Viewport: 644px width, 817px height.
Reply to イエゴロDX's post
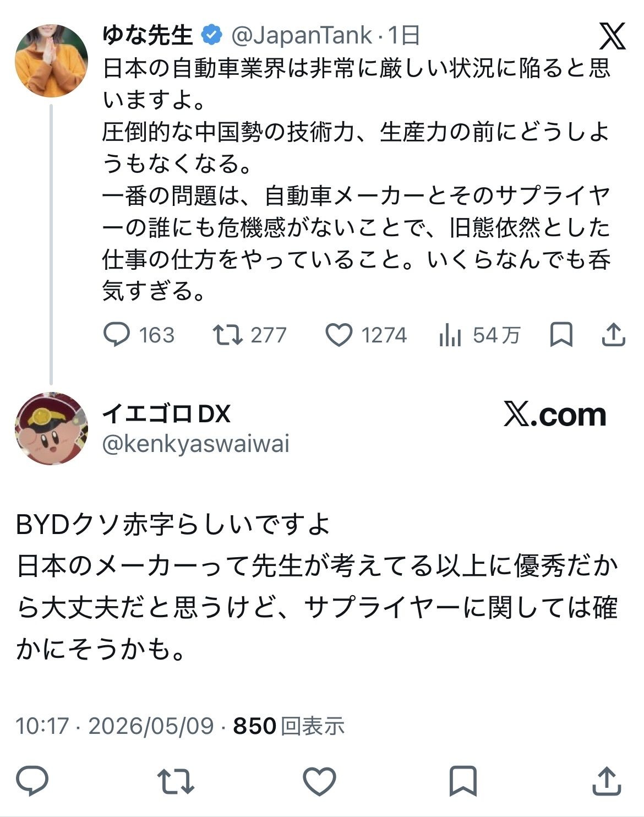pyautogui.click(x=32, y=780)
